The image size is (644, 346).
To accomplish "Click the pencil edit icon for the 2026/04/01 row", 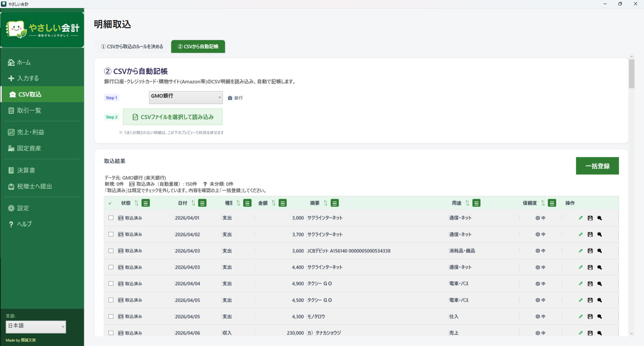I will [x=581, y=218].
